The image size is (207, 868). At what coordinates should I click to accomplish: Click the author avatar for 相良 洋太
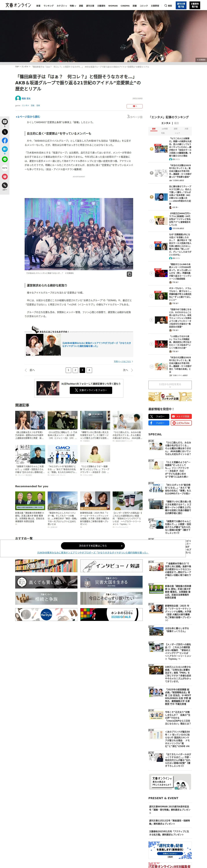(x=18, y=98)
